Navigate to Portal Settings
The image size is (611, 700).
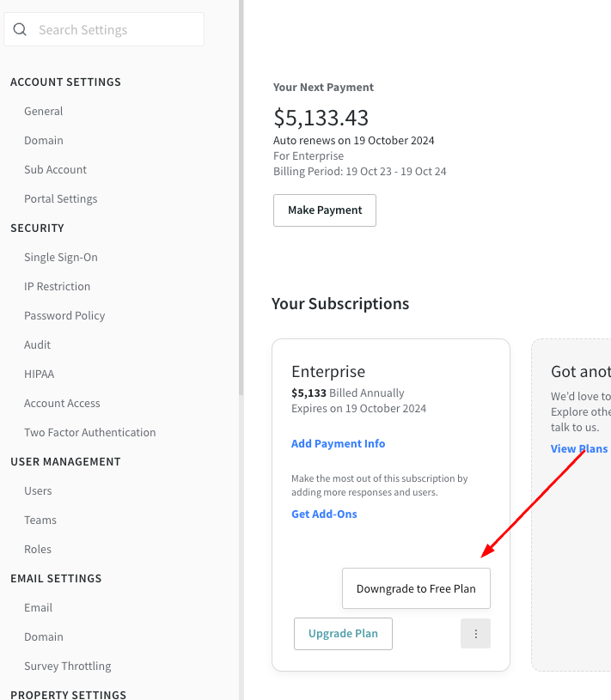61,199
